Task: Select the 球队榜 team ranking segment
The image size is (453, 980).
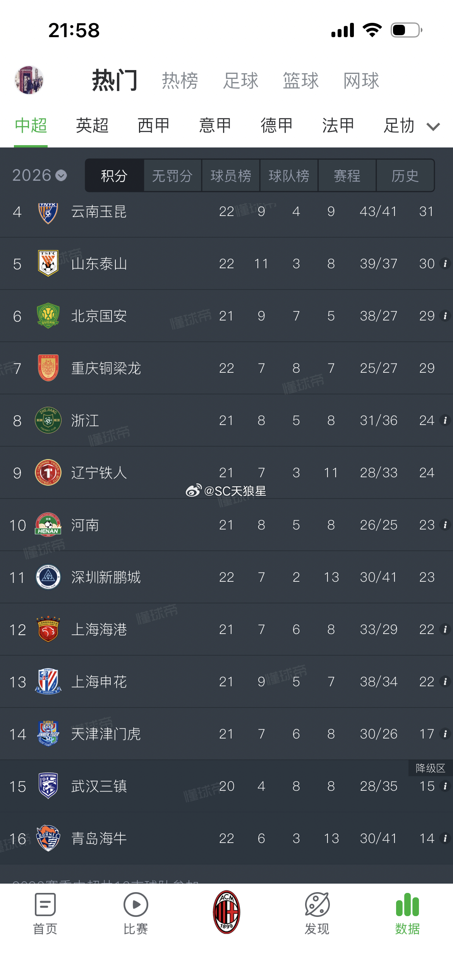Action: tap(289, 176)
